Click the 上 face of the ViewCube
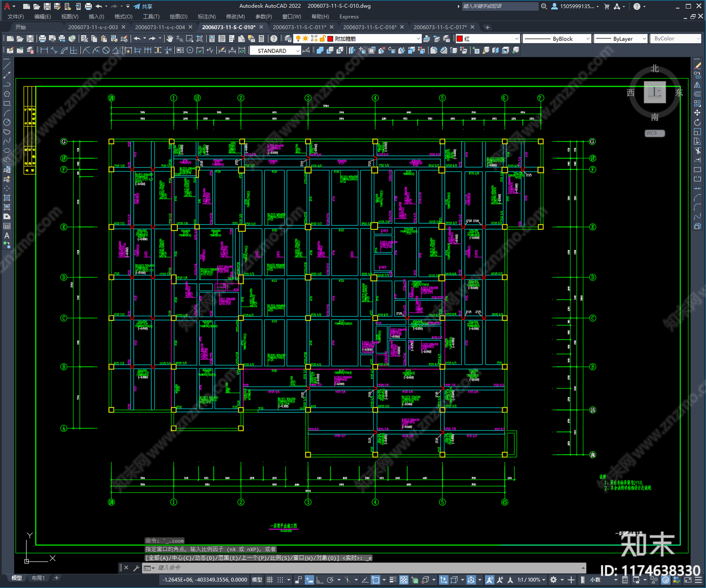 pos(654,92)
